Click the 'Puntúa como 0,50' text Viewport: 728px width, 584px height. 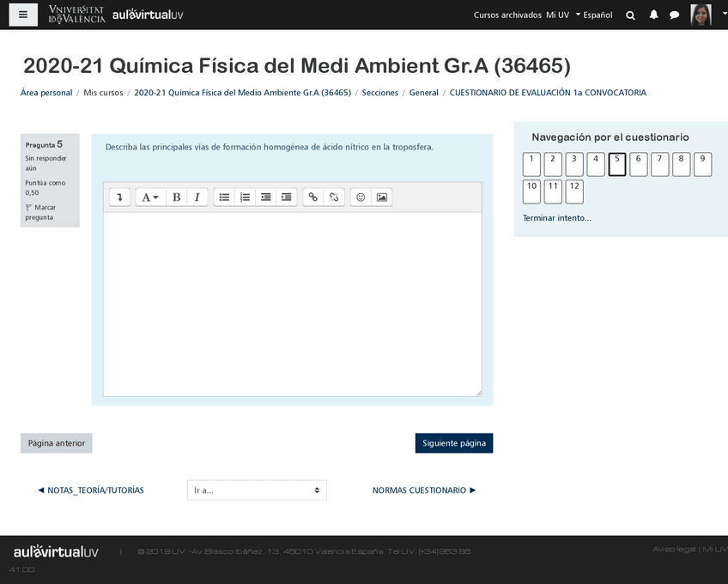click(x=45, y=188)
